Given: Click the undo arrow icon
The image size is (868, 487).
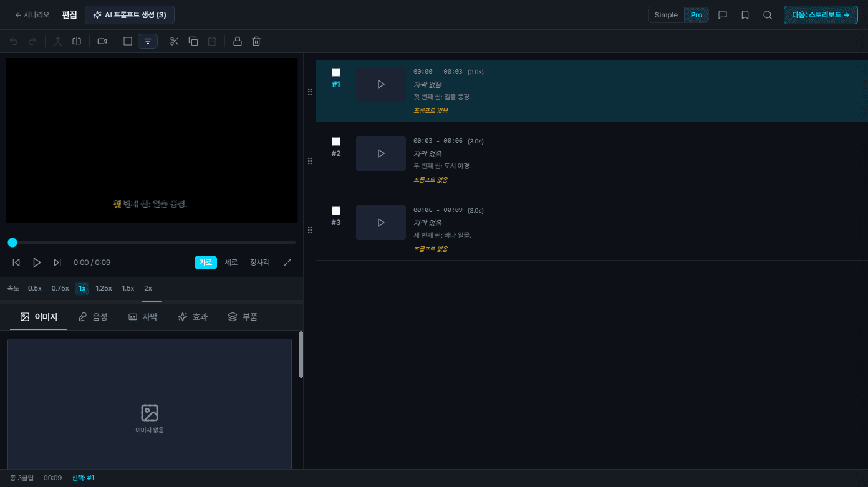Looking at the screenshot, I should (x=14, y=41).
